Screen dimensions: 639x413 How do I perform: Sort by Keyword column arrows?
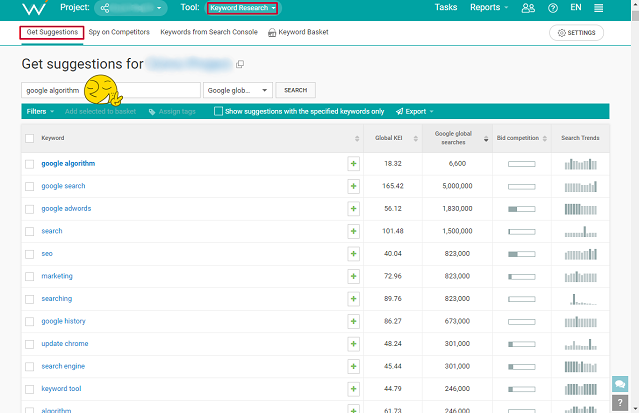(357, 139)
